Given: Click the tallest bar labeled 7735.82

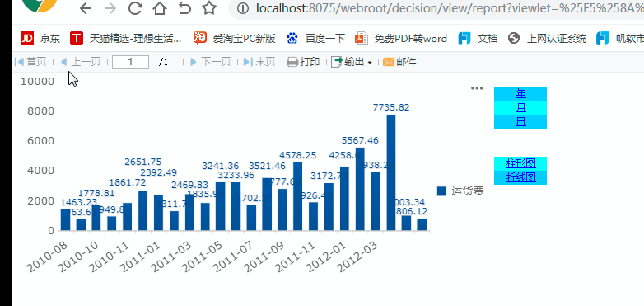Looking at the screenshot, I should tap(391, 172).
